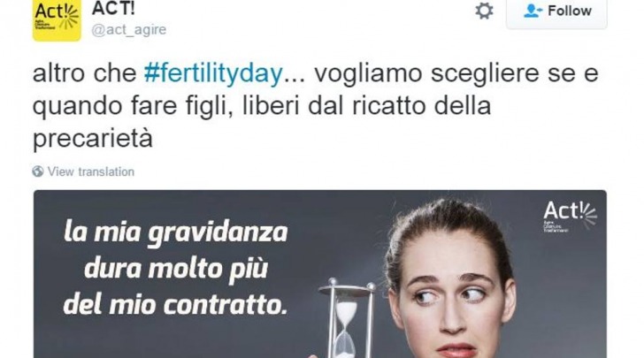Click the person-plus icon on the Follow button
This screenshot has height=358, width=644.
point(533,11)
